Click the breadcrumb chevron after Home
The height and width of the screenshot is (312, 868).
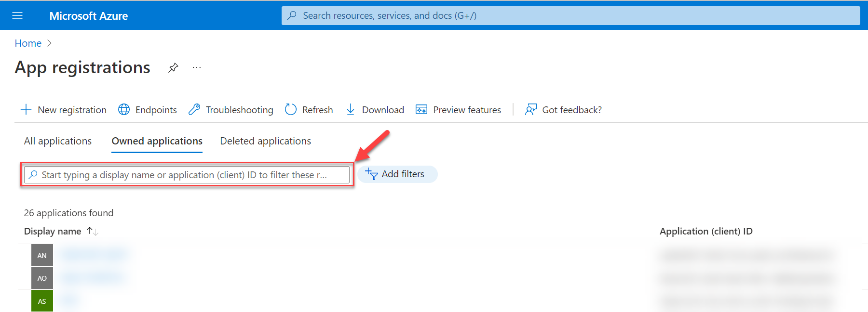click(x=49, y=43)
